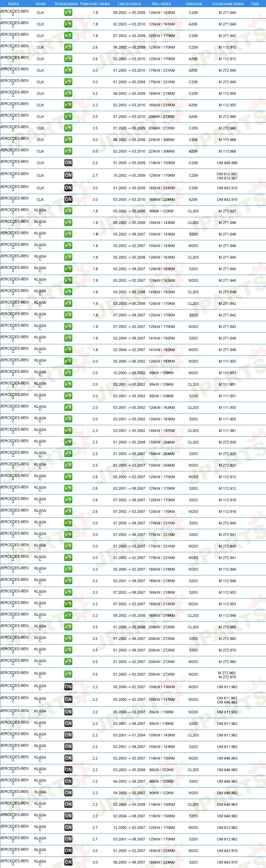Click PB icon in CLK A209 M 113.968 row

coord(68,151)
